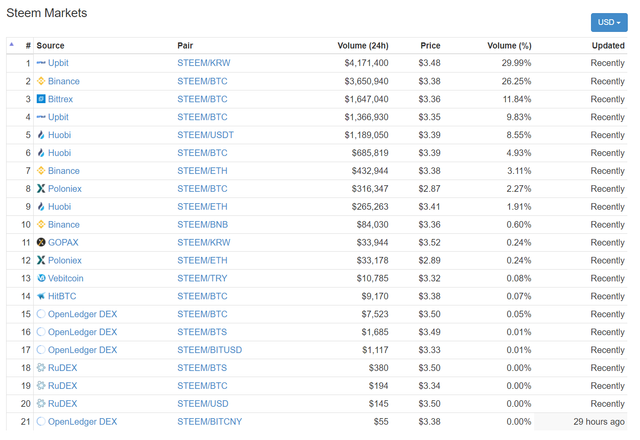This screenshot has width=640, height=440.
Task: Open Poloniex source link in row 8
Action: coord(64,189)
